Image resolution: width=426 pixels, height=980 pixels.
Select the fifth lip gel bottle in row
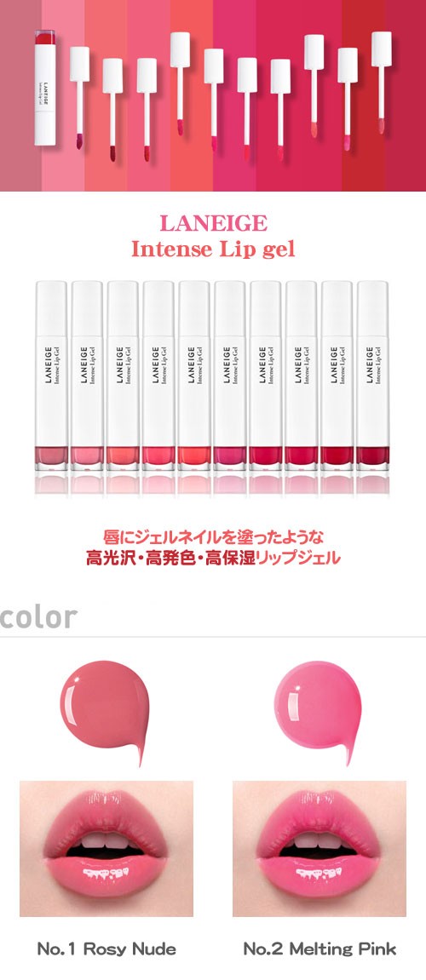click(x=194, y=375)
